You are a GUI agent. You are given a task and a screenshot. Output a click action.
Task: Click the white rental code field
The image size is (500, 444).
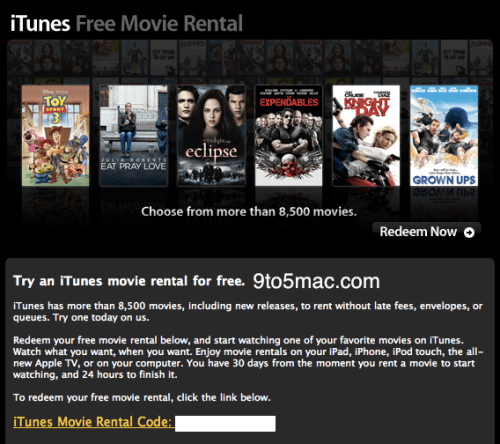tap(225, 424)
